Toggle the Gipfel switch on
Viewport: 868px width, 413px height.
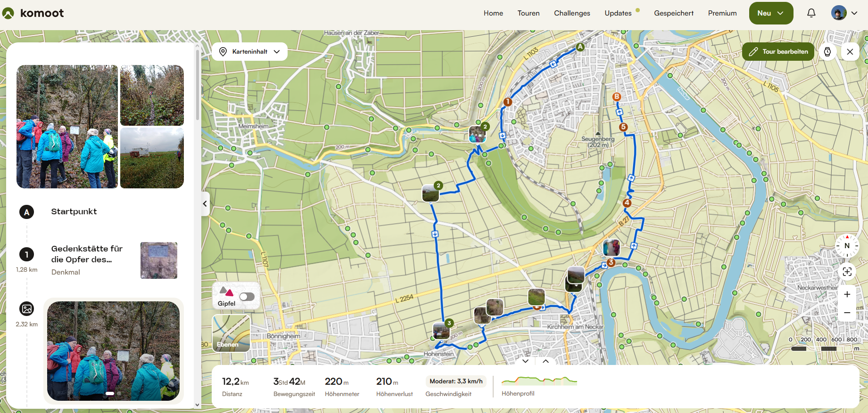coord(247,297)
